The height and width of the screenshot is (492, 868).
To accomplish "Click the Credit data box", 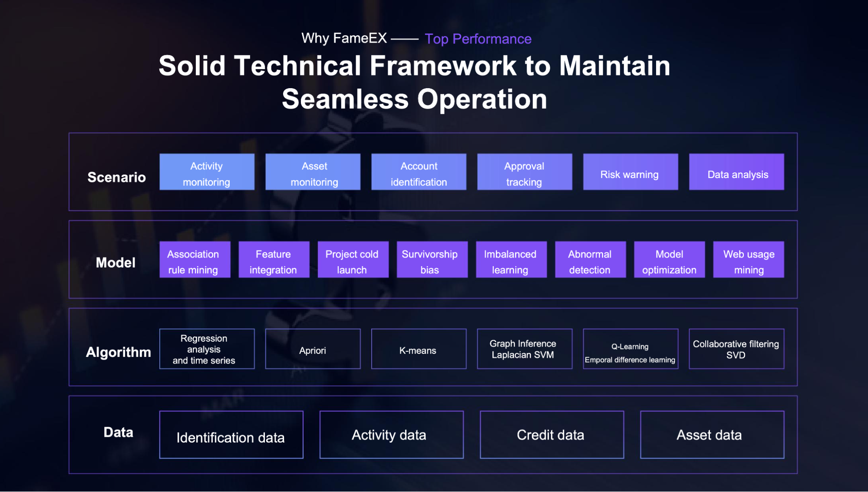I will 551,435.
